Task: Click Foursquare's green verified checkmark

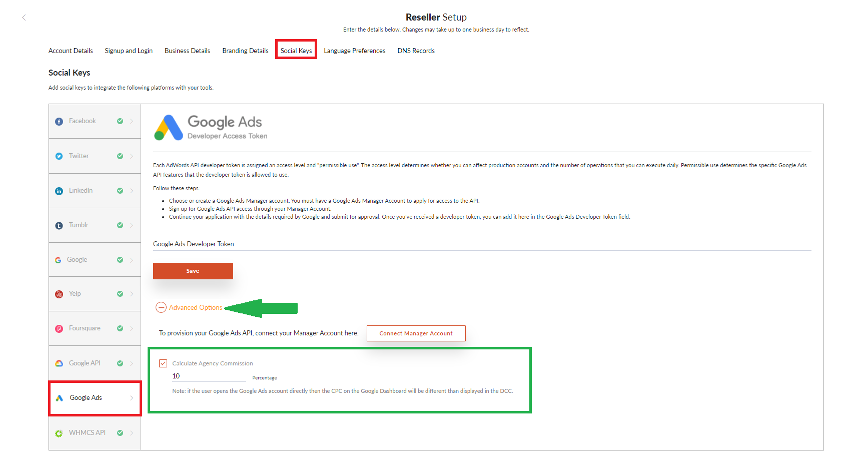Action: pos(120,328)
